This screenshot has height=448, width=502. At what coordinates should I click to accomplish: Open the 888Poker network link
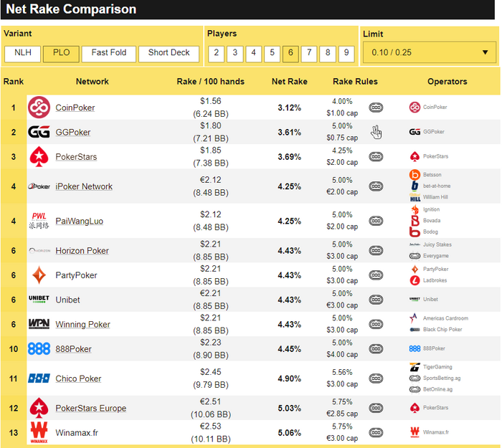[74, 349]
